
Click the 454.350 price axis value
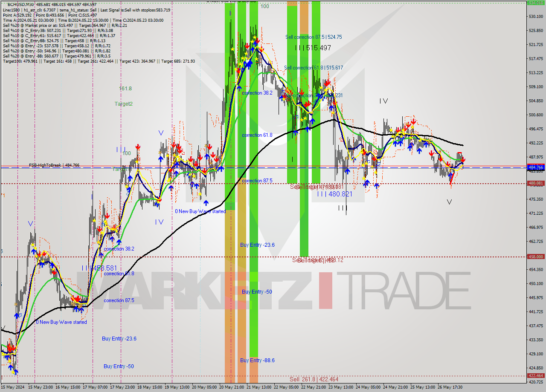pyautogui.click(x=536, y=269)
